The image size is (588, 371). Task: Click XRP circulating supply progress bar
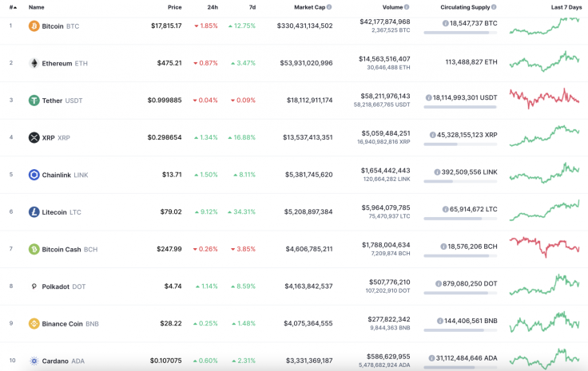pos(460,144)
